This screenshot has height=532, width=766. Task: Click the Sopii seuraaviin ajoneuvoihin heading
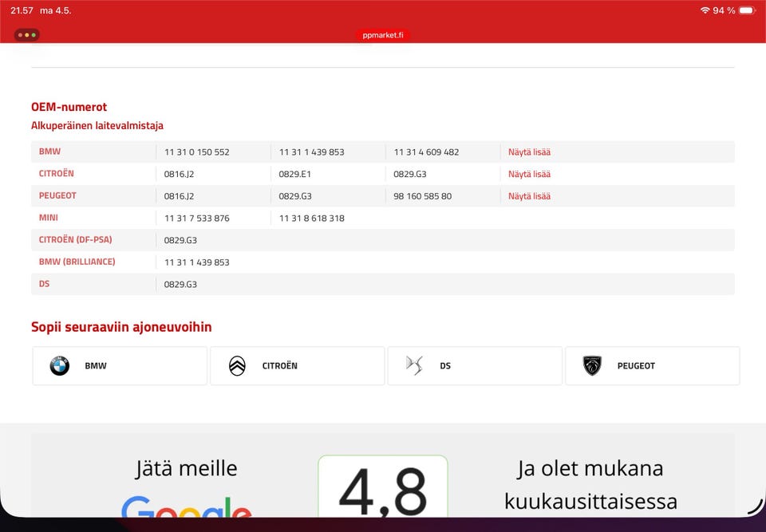click(121, 327)
